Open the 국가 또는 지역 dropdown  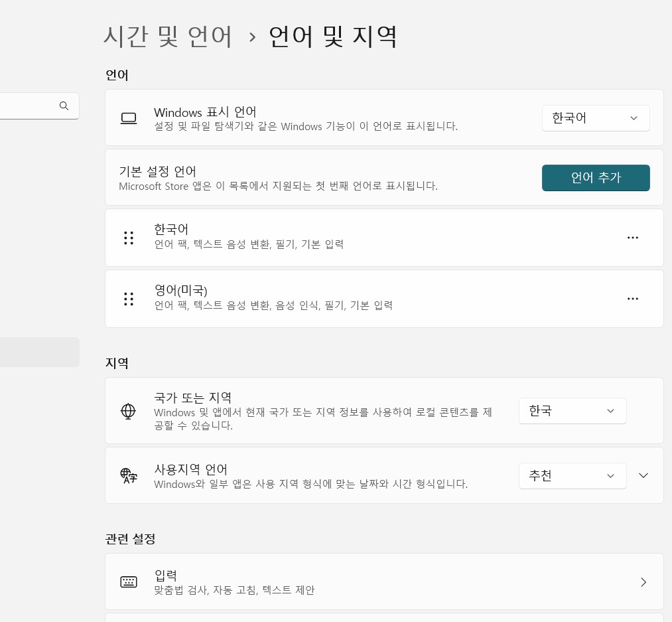pos(572,410)
